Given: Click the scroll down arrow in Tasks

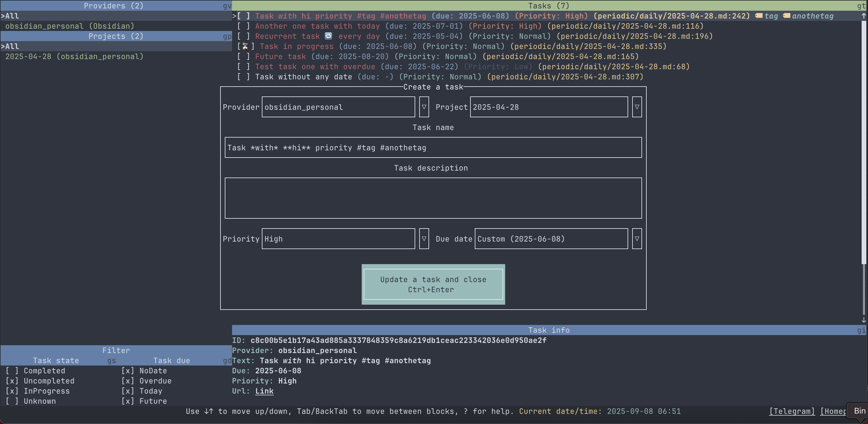Looking at the screenshot, I should (x=864, y=320).
